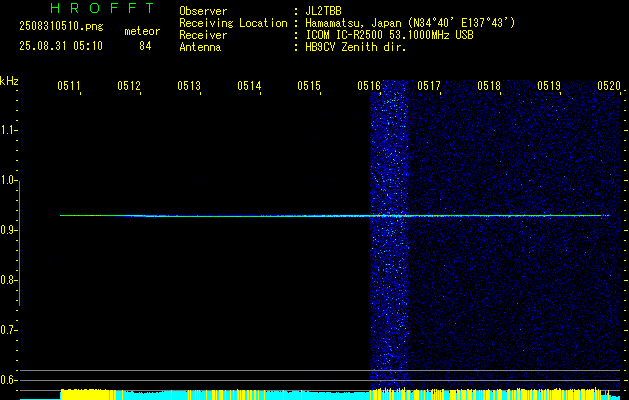Click the Receiver label
Viewport: 629px width, 400px height.
pos(203,35)
